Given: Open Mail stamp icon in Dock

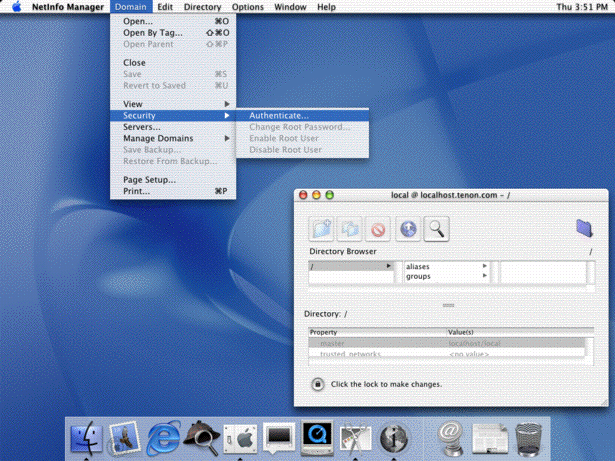Looking at the screenshot, I should click(x=124, y=439).
